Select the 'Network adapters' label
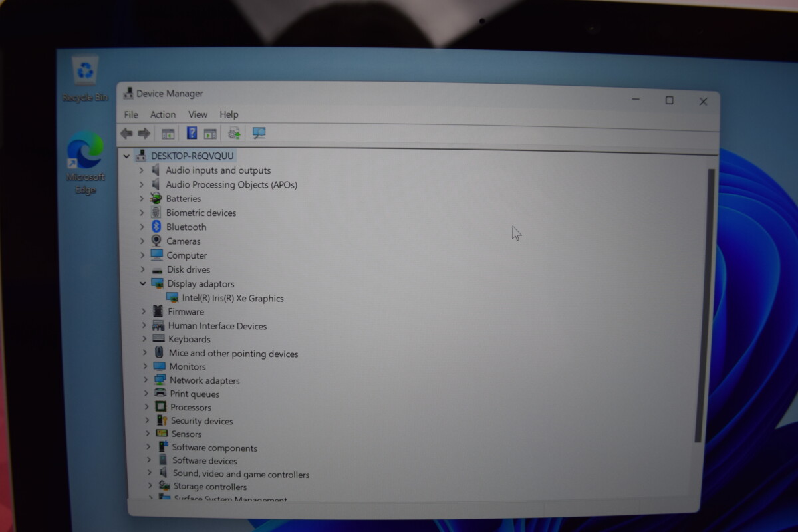The width and height of the screenshot is (798, 532). (205, 380)
